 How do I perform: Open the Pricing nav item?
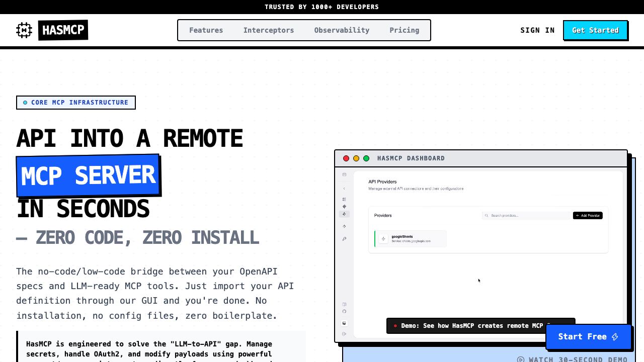(x=404, y=30)
